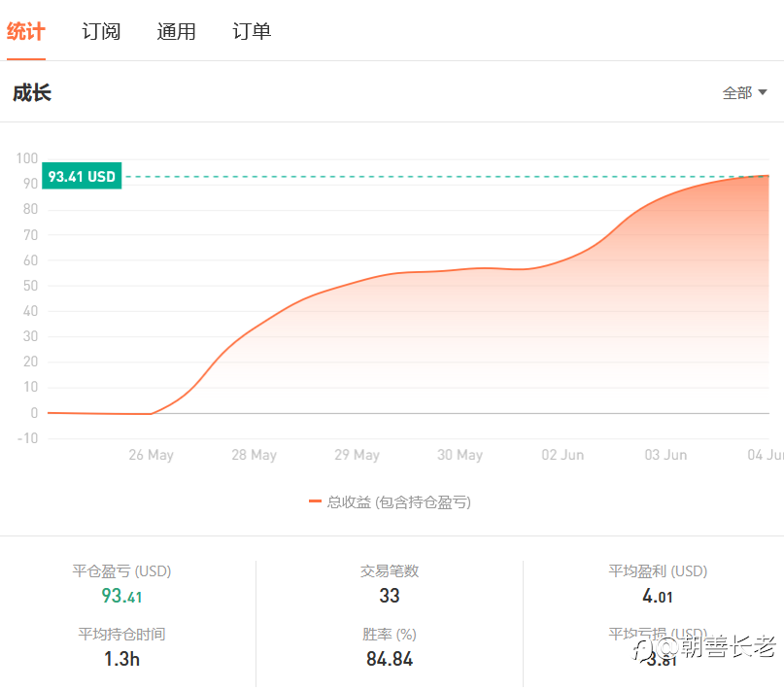The height and width of the screenshot is (690, 784).
Task: Click the orange legend line marker
Action: tap(315, 501)
